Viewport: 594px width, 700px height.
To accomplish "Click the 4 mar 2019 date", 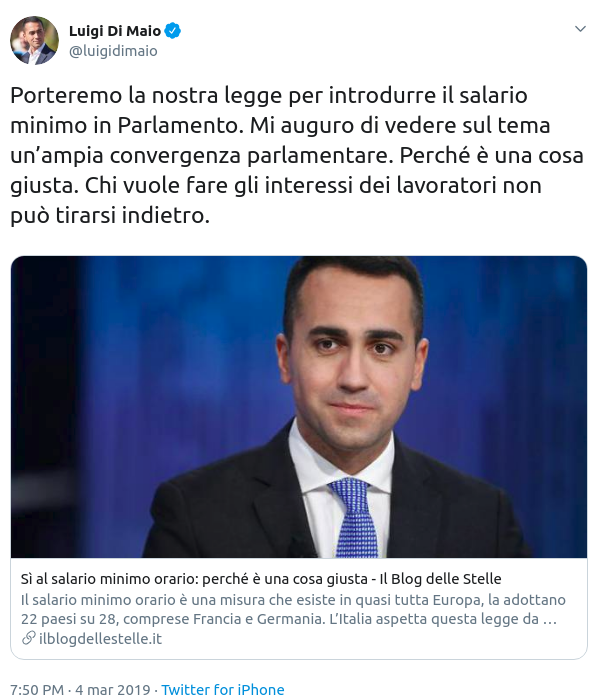I will pos(112,690).
